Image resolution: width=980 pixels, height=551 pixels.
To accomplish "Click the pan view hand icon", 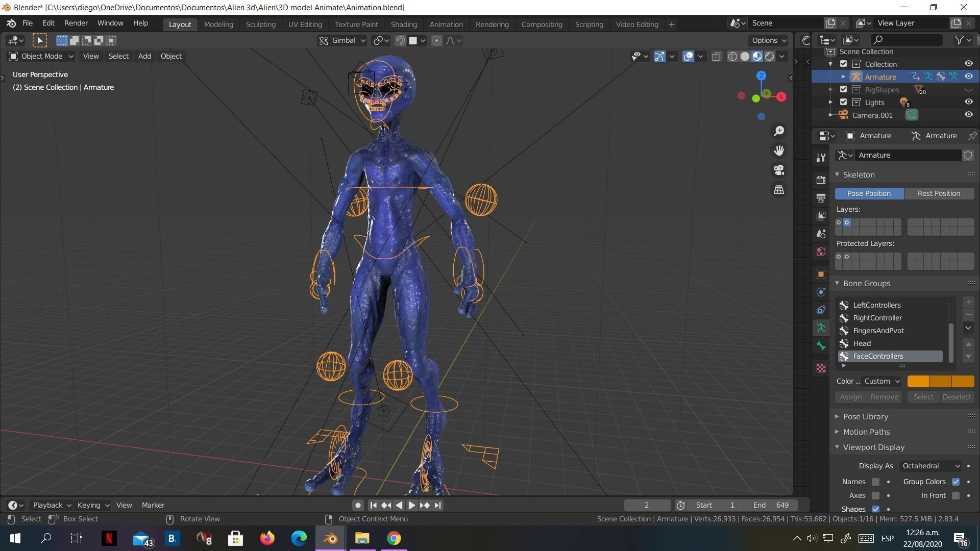I will click(779, 151).
